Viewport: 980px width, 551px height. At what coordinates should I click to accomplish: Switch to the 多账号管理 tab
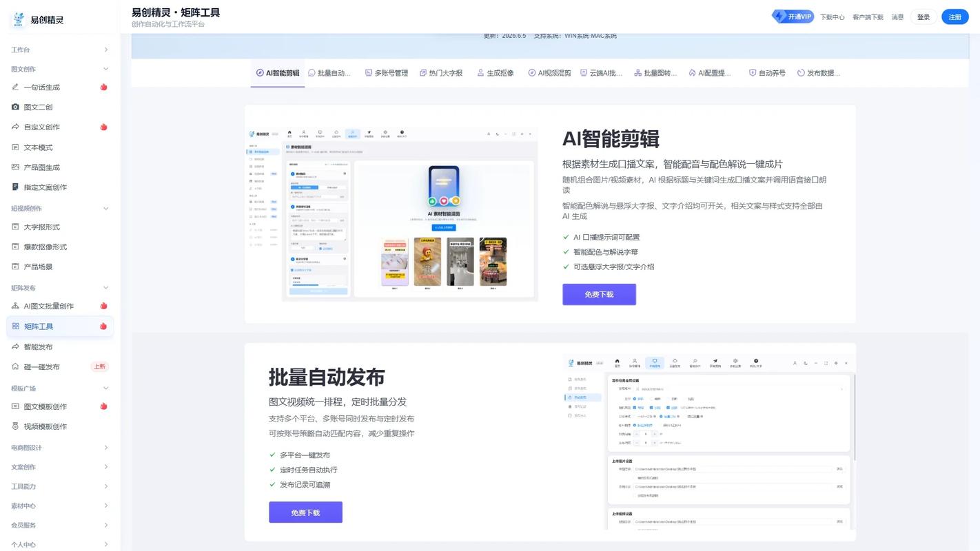387,73
